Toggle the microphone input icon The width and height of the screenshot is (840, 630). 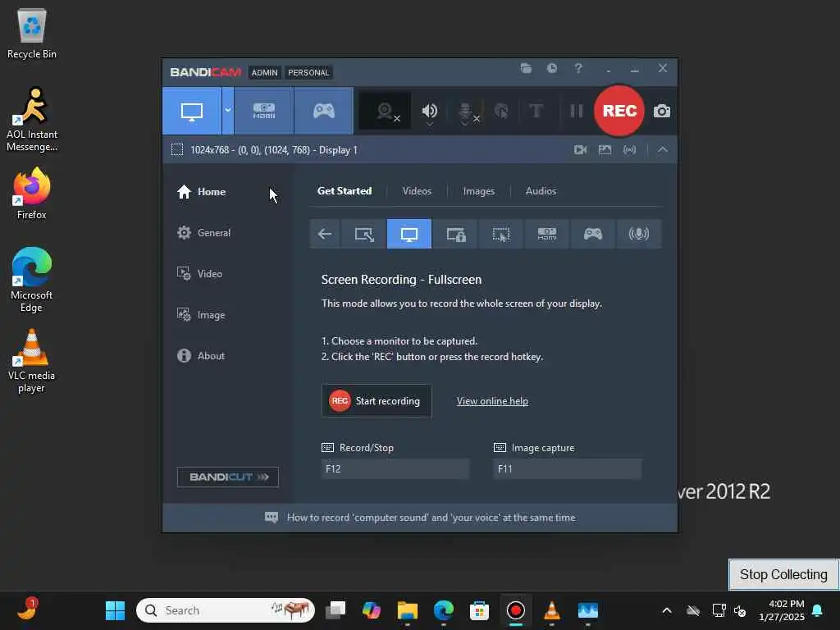[x=467, y=111]
